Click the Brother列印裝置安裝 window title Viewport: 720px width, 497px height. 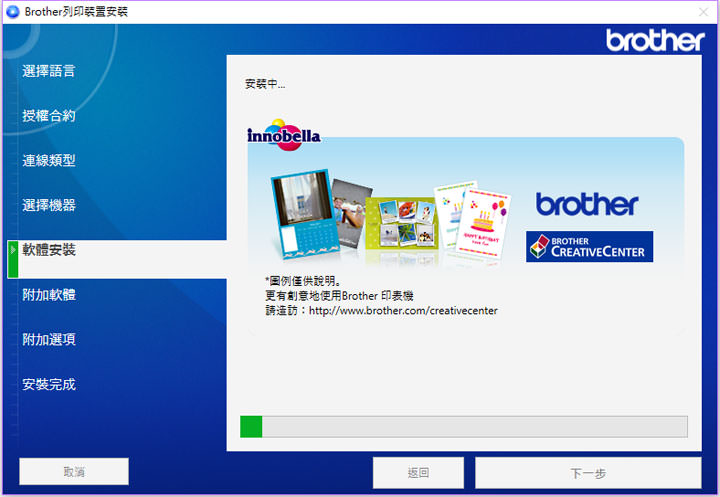click(76, 11)
